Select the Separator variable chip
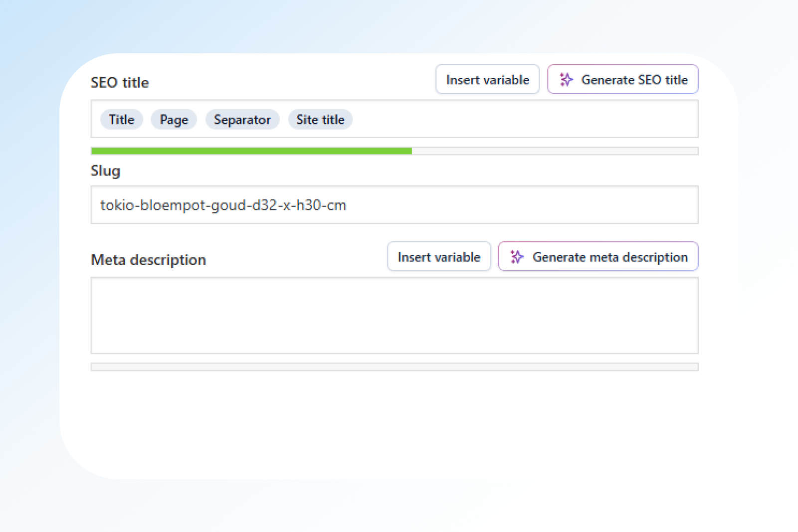This screenshot has height=532, width=798. tap(242, 120)
